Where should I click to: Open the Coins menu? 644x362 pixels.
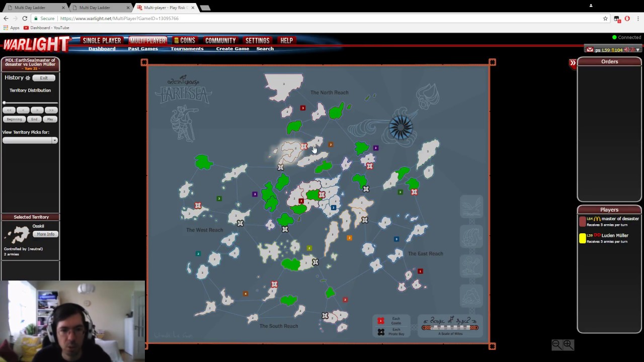point(185,40)
